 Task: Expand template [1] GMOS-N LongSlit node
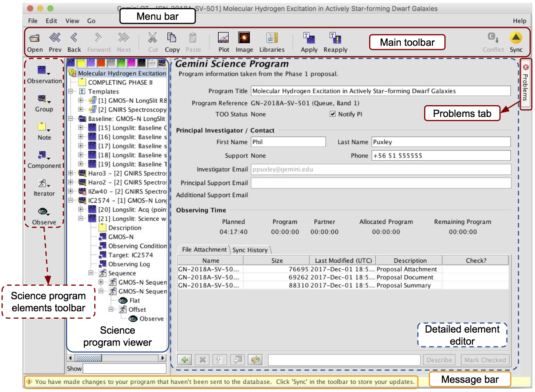[81, 100]
